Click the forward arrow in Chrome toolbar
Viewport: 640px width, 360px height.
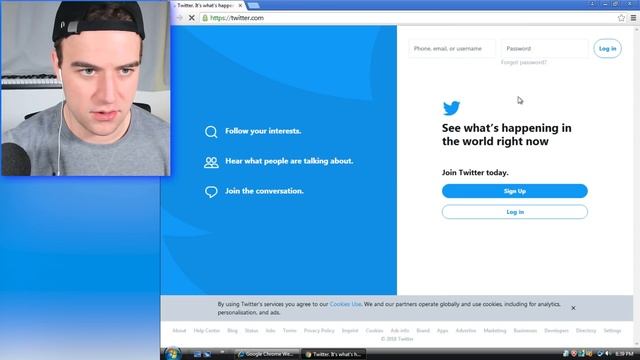(179, 18)
